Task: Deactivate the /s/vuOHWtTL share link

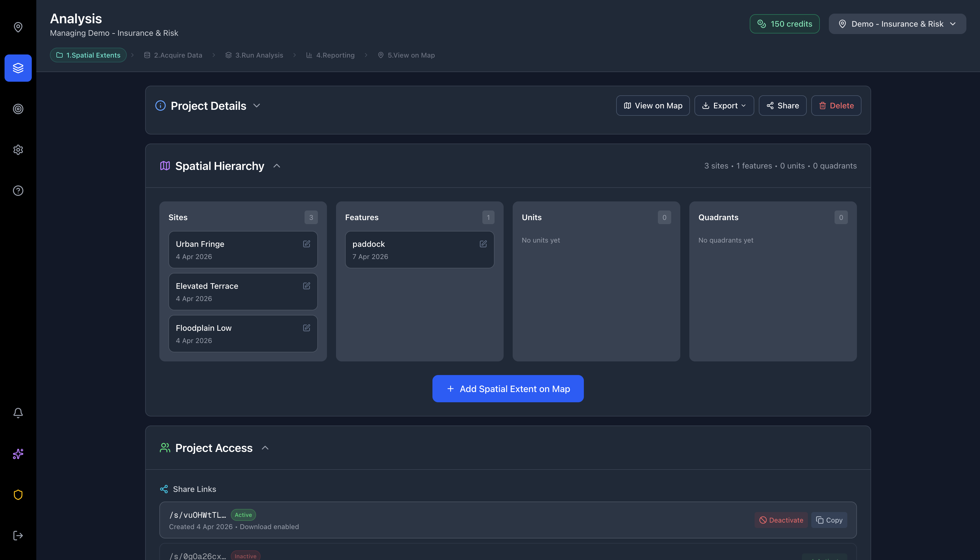Action: pyautogui.click(x=781, y=520)
